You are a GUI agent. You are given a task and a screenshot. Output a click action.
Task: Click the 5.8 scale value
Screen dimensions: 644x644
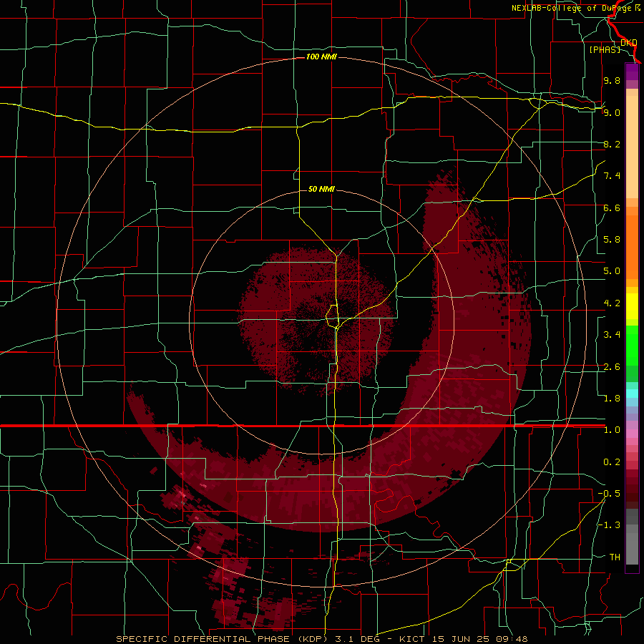(612, 240)
